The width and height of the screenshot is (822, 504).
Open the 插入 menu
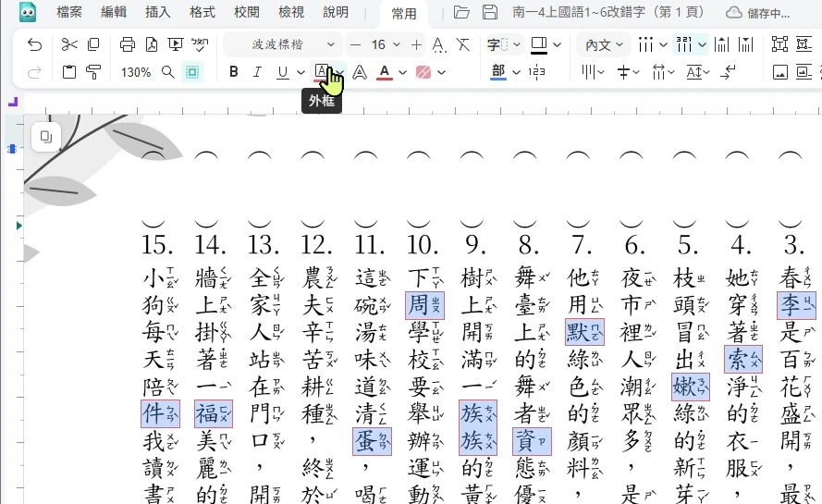pyautogui.click(x=158, y=12)
